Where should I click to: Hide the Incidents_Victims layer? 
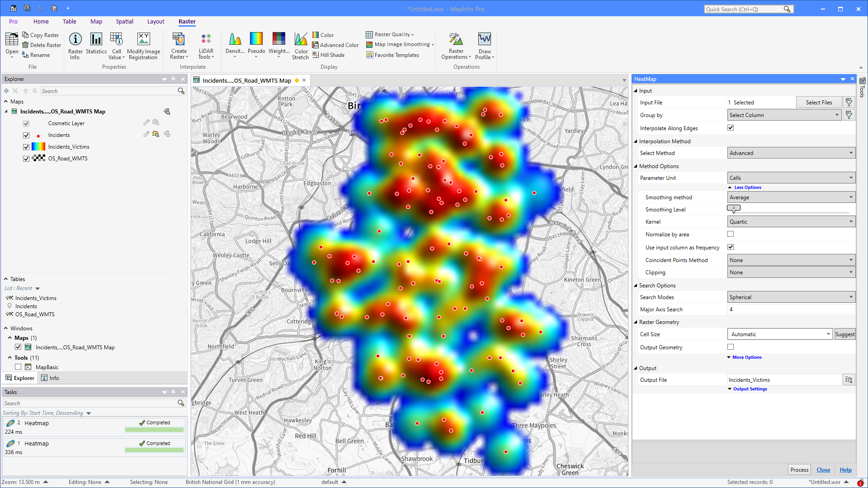point(26,146)
